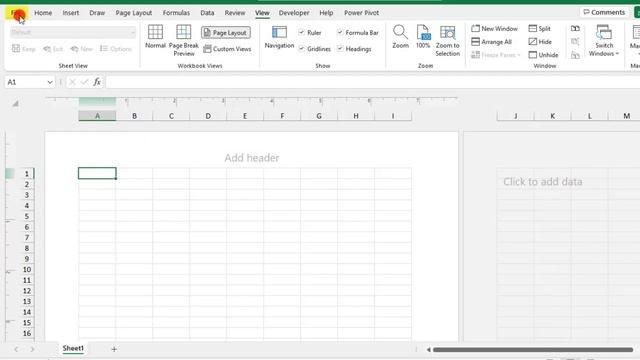Open the Power Pivot tab
Image resolution: width=640 pixels, height=360 pixels.
click(x=361, y=13)
